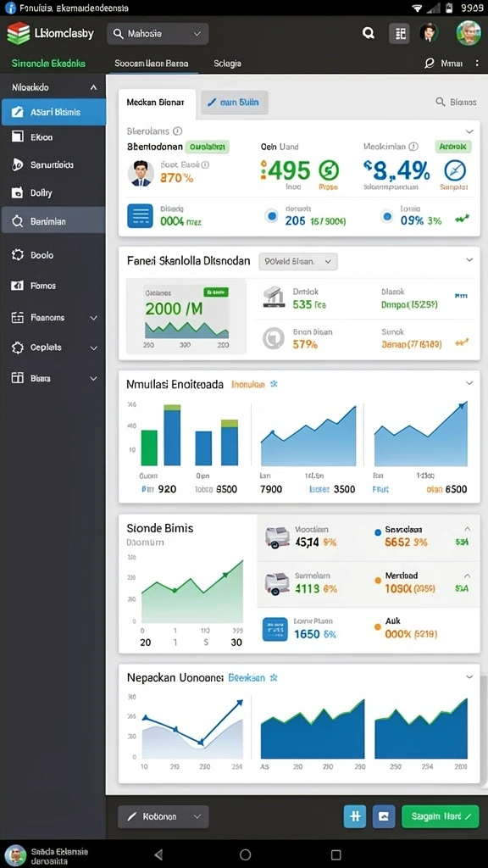
Task: Select the Mecken Bionar tab
Action: [x=157, y=103]
